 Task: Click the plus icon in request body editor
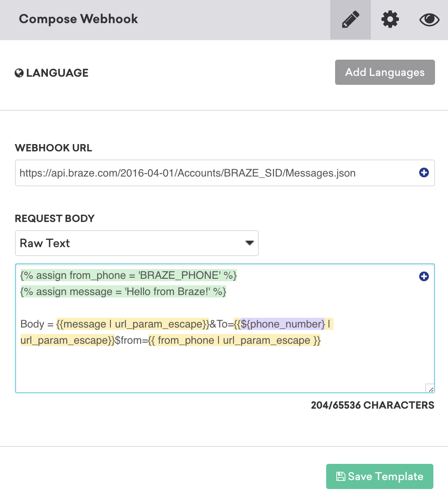click(424, 276)
